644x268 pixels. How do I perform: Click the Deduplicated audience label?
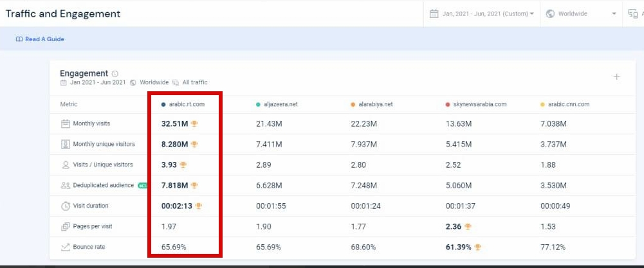pyautogui.click(x=104, y=185)
